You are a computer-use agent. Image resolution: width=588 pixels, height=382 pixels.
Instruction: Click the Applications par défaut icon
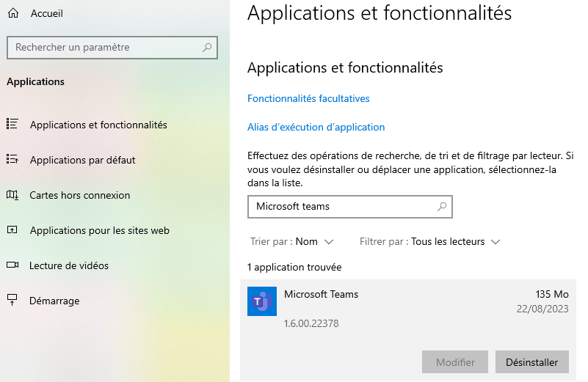click(x=12, y=160)
